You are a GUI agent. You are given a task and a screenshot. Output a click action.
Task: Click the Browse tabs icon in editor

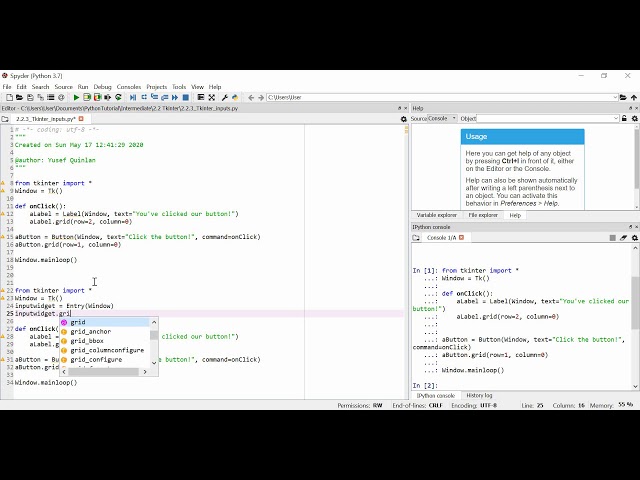(5, 119)
